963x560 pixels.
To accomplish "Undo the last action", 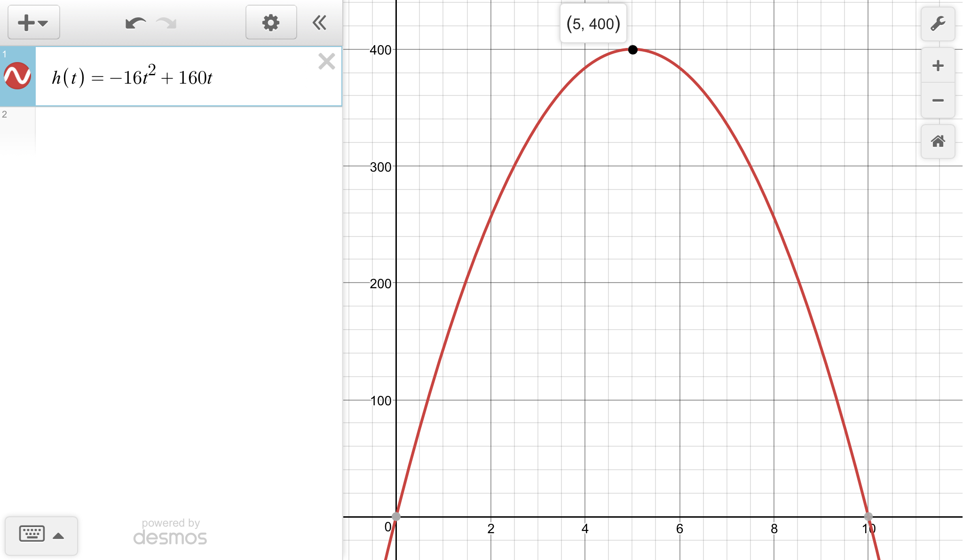I will (135, 23).
